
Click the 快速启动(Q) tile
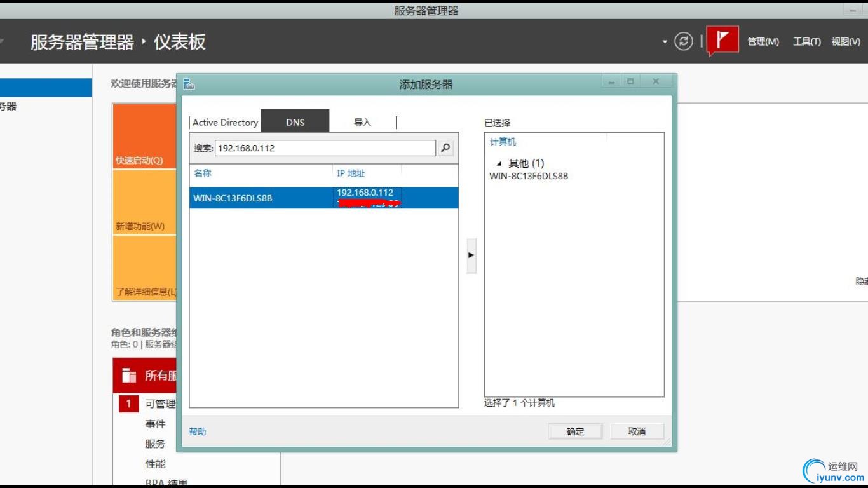coord(144,136)
